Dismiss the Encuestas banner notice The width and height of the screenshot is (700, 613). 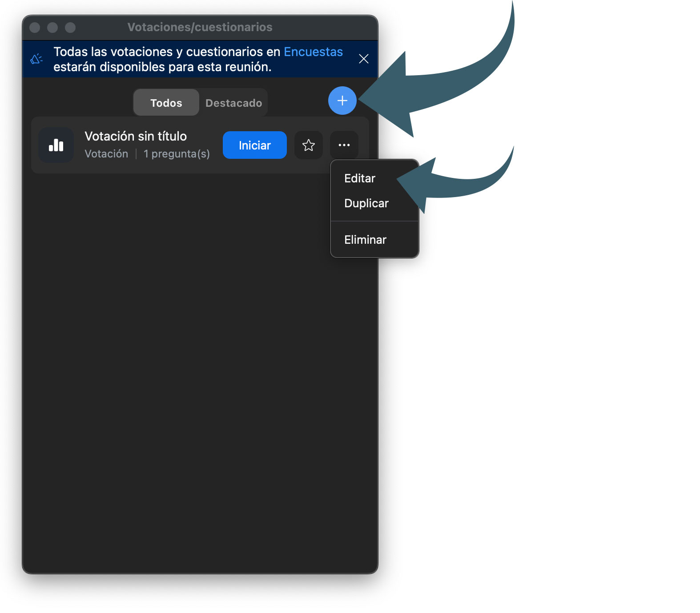click(x=363, y=59)
